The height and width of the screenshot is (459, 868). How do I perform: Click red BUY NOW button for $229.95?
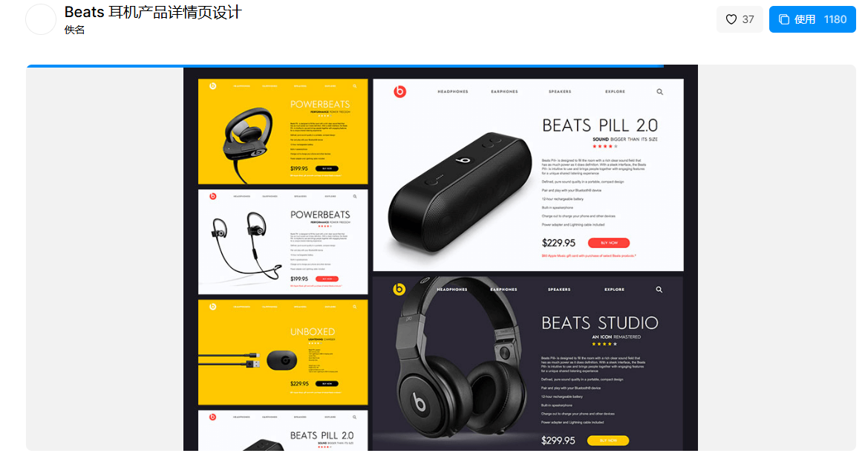tap(608, 243)
